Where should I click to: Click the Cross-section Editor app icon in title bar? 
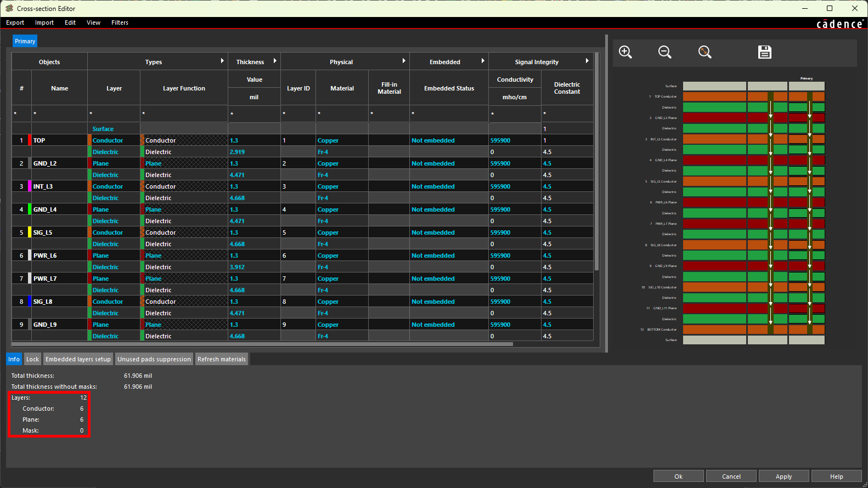point(9,8)
